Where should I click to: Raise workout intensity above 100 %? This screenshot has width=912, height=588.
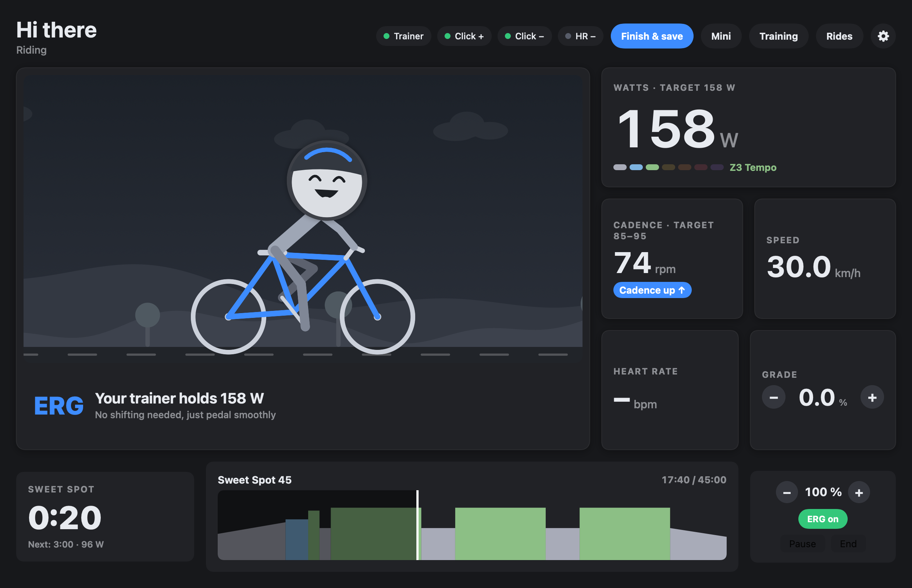(859, 492)
